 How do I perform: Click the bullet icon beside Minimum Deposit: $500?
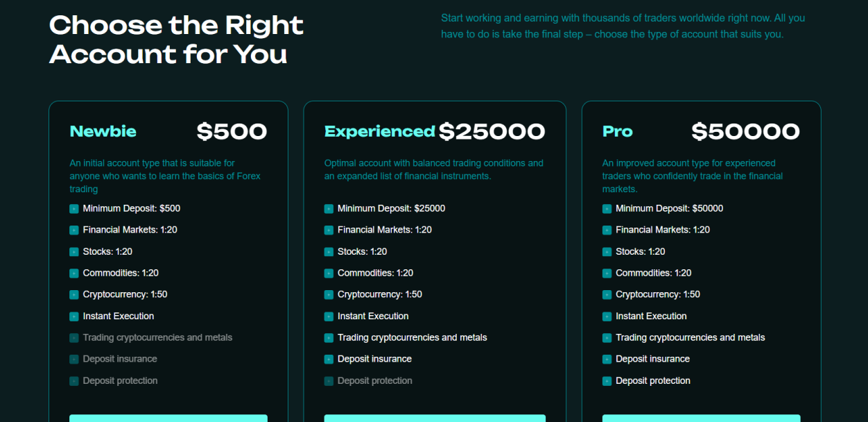tap(74, 209)
